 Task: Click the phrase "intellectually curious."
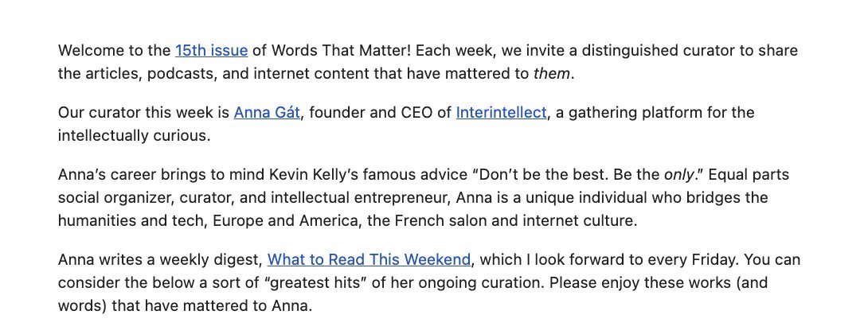(134, 136)
